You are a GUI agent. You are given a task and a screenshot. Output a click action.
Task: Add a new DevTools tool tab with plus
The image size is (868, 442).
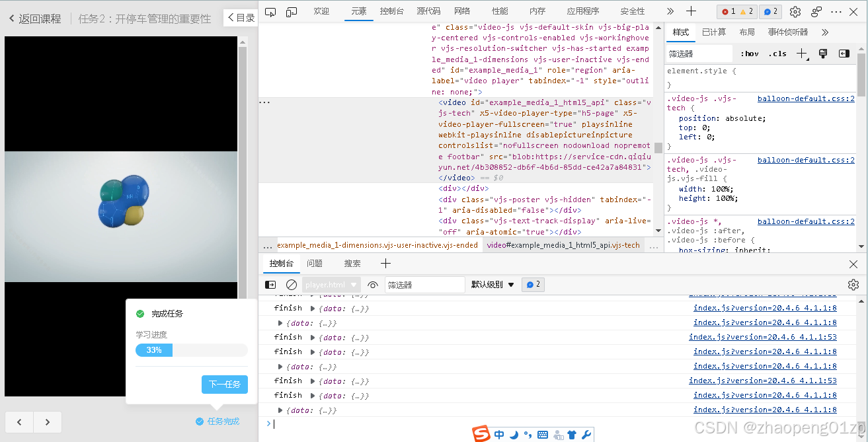(x=691, y=11)
